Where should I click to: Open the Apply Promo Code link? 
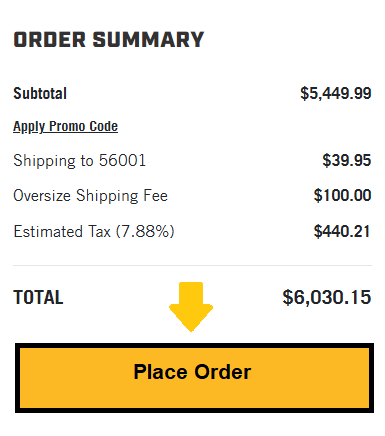65,127
